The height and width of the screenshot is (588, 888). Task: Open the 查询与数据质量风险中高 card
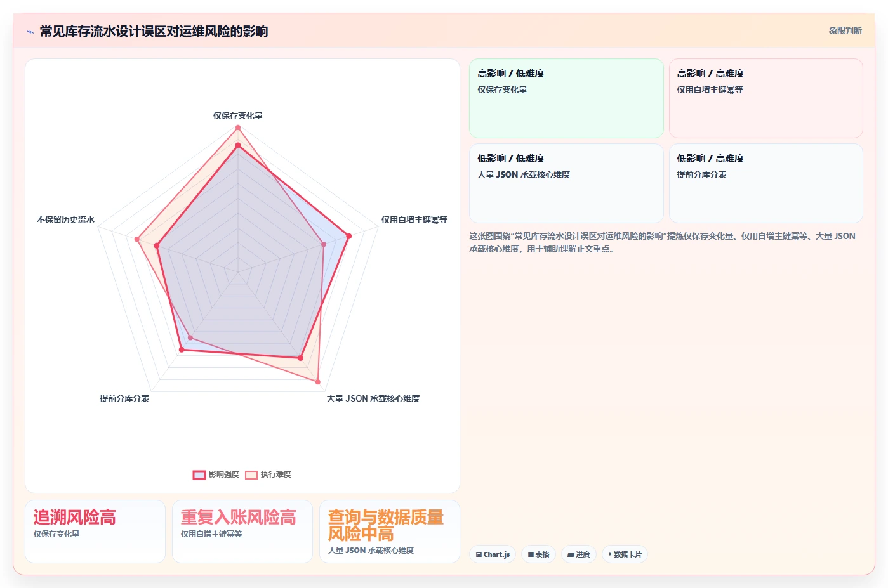(390, 532)
